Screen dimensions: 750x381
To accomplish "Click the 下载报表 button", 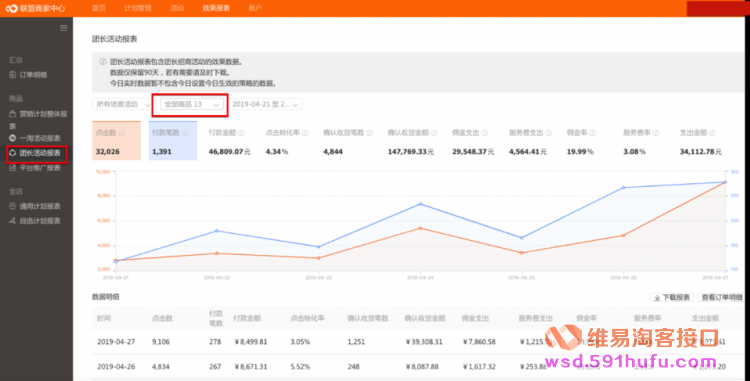I will pos(672,297).
